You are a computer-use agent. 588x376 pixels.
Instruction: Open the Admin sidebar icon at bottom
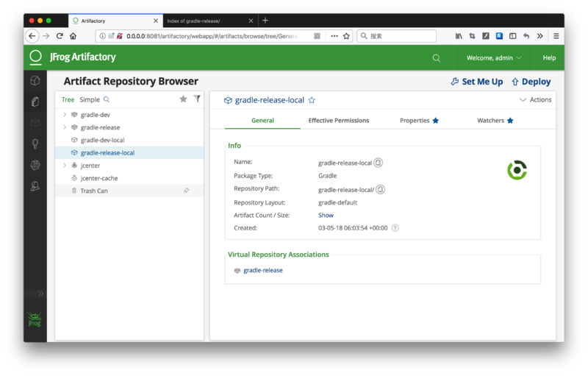[x=35, y=188]
